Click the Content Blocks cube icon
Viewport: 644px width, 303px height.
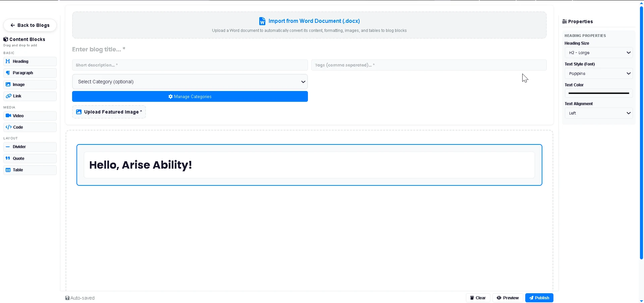[6, 39]
